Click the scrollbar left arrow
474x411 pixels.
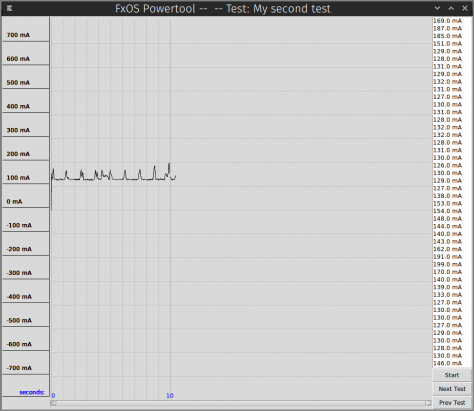[x=53, y=404]
